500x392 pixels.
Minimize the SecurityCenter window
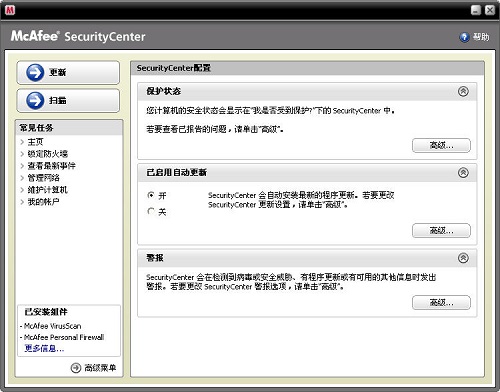point(476,10)
